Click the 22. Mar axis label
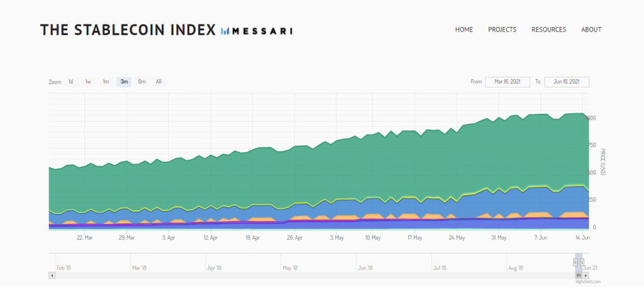This screenshot has height=287, width=644. coord(84,238)
